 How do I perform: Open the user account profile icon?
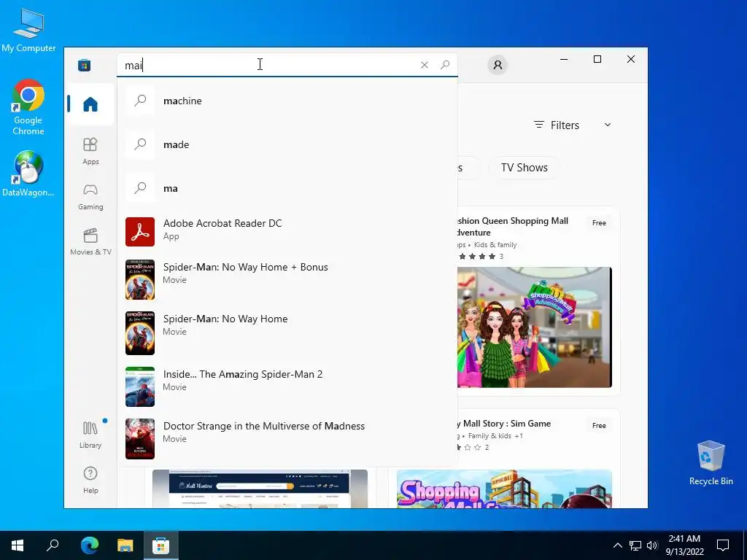pos(498,65)
